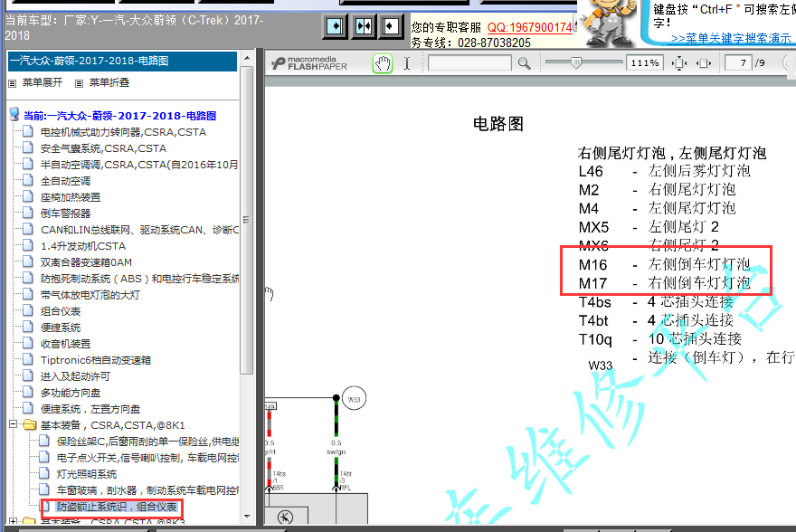Open the 当前:一汽大众-蔚领-2017-2018-电路图 root link
The width and height of the screenshot is (796, 532).
coord(119,116)
